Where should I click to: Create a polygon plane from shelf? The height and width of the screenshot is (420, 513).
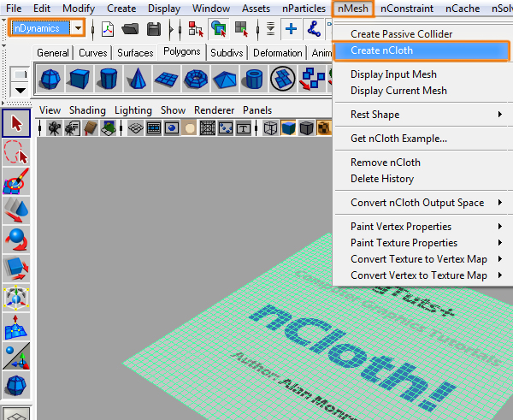(x=166, y=79)
